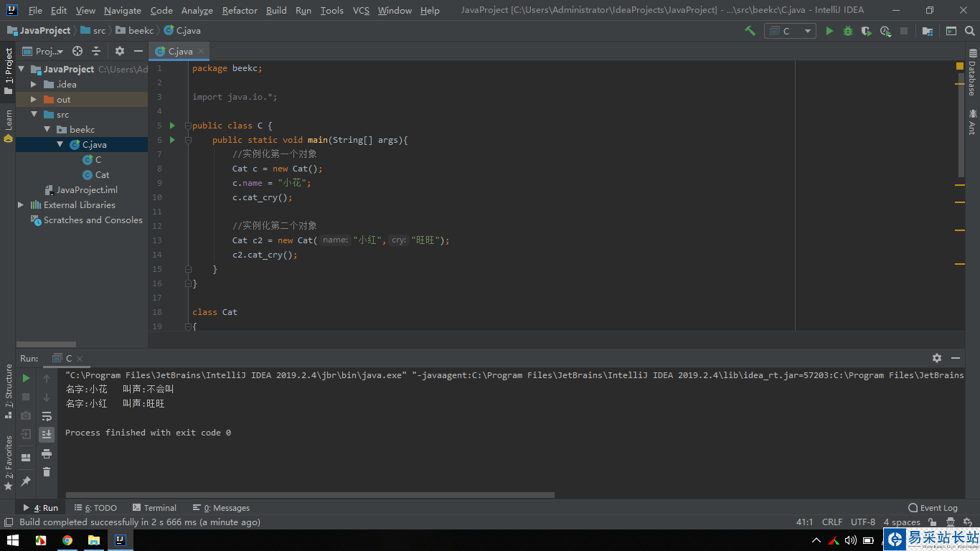The image size is (980, 551).
Task: Expand External Libraries node
Action: 21,204
